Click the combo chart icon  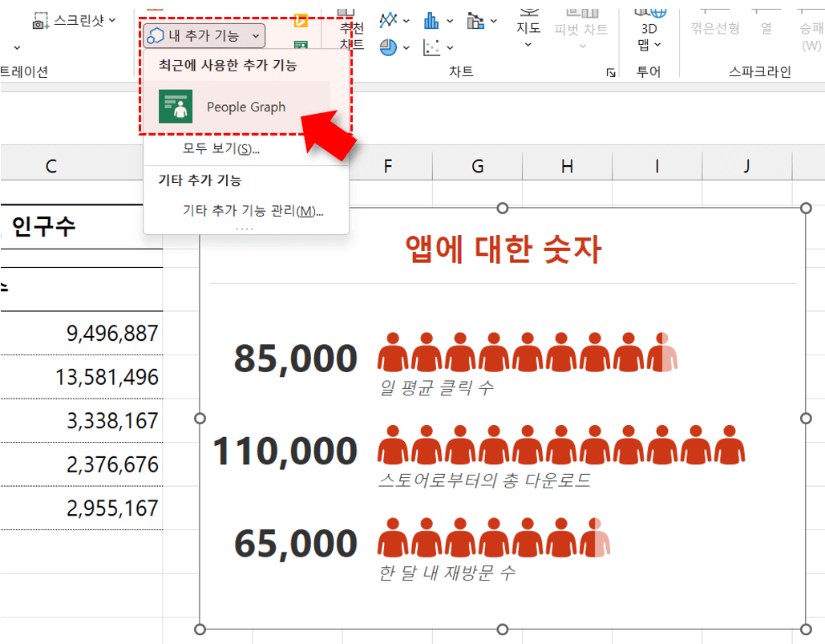tap(475, 21)
